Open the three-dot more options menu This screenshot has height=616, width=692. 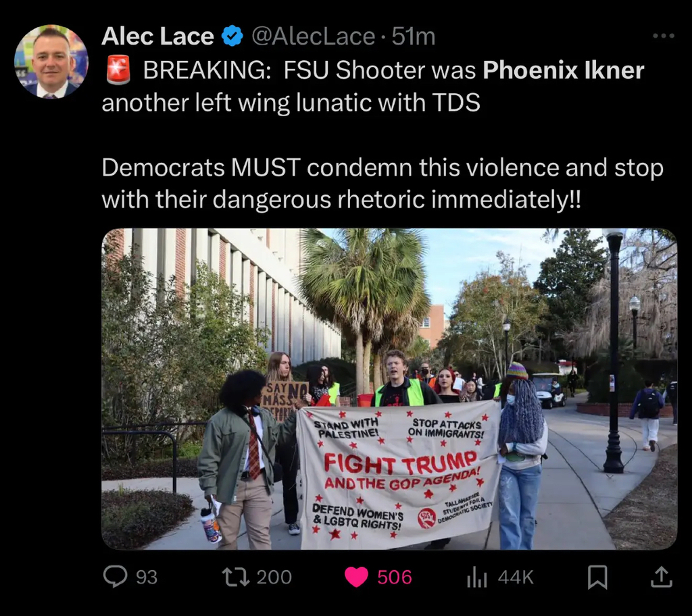(664, 36)
